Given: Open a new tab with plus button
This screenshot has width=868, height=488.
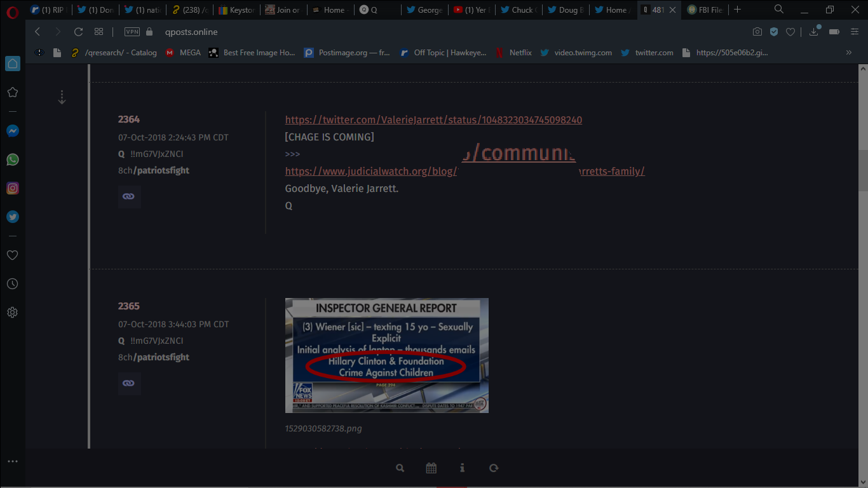Looking at the screenshot, I should coord(737,10).
